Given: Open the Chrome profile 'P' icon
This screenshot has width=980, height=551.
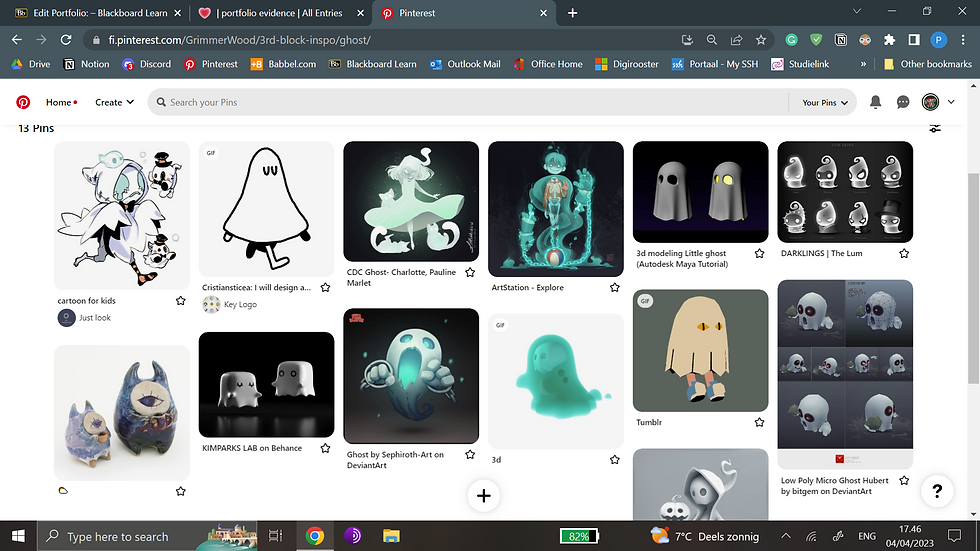Looking at the screenshot, I should pos(938,40).
